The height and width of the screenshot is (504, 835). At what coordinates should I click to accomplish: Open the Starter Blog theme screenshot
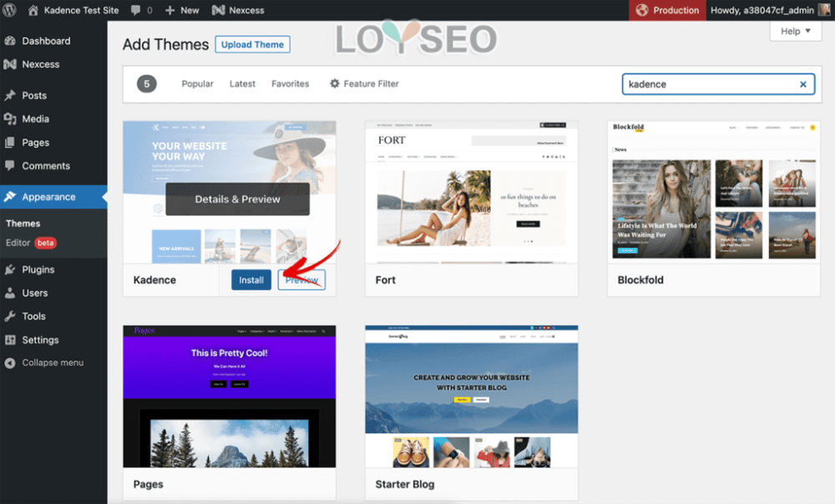[471, 396]
